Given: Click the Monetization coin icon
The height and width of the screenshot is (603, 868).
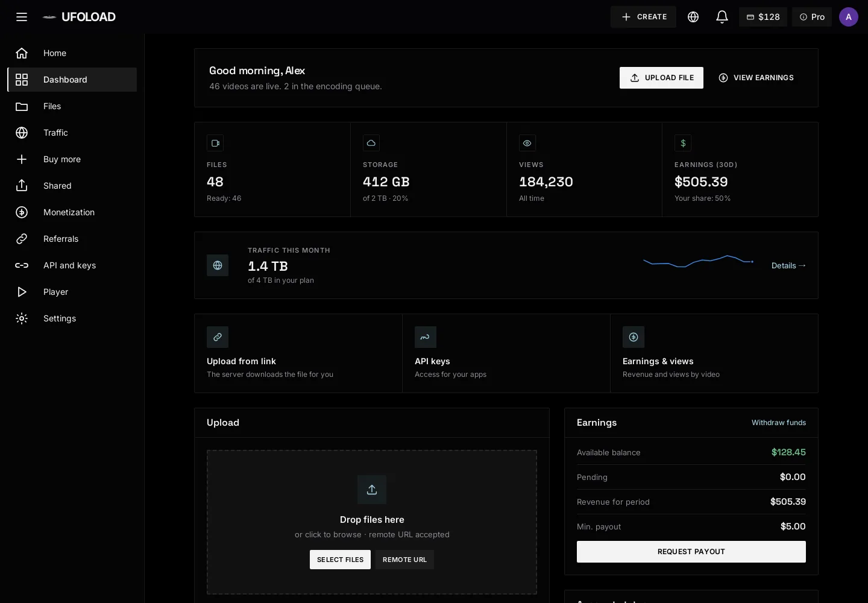Looking at the screenshot, I should (22, 212).
